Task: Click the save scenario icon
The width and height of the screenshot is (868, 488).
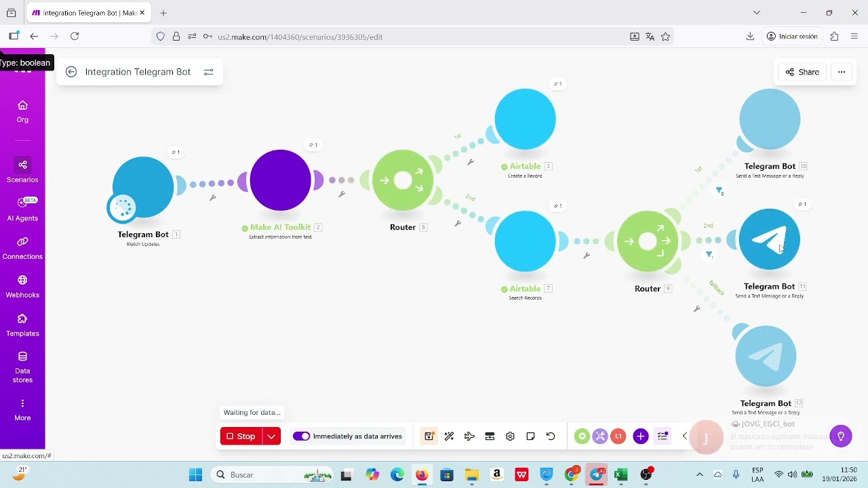Action: [x=429, y=436]
